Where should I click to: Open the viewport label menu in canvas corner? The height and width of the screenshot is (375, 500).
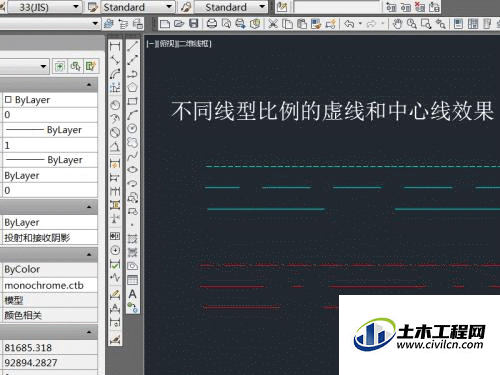point(179,44)
